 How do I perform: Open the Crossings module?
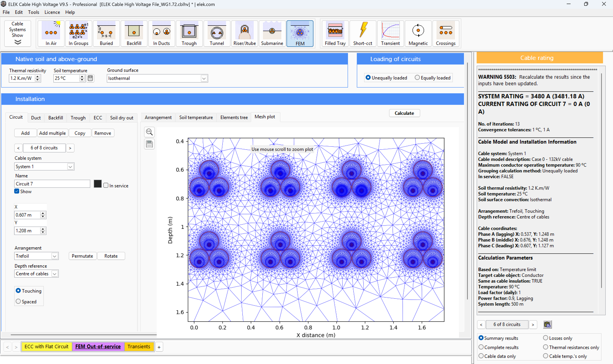pos(446,33)
